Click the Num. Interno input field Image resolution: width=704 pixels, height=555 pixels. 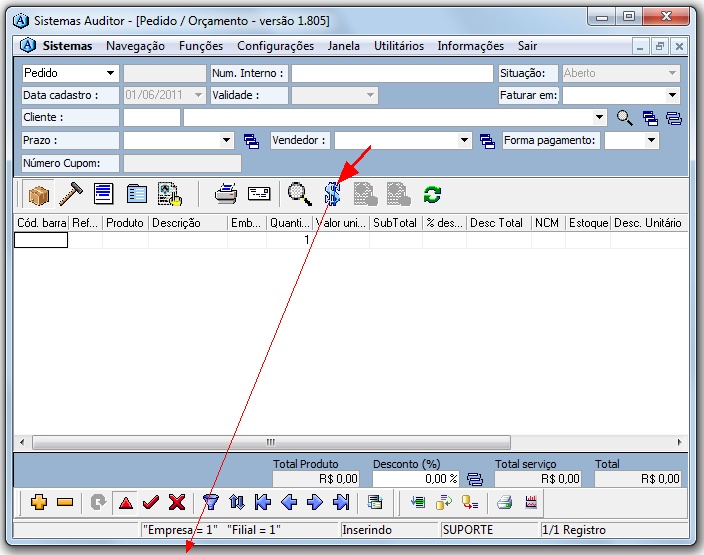pos(392,73)
